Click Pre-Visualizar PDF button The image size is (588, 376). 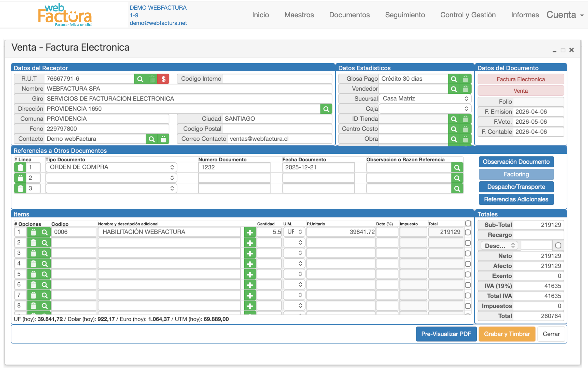(446, 334)
